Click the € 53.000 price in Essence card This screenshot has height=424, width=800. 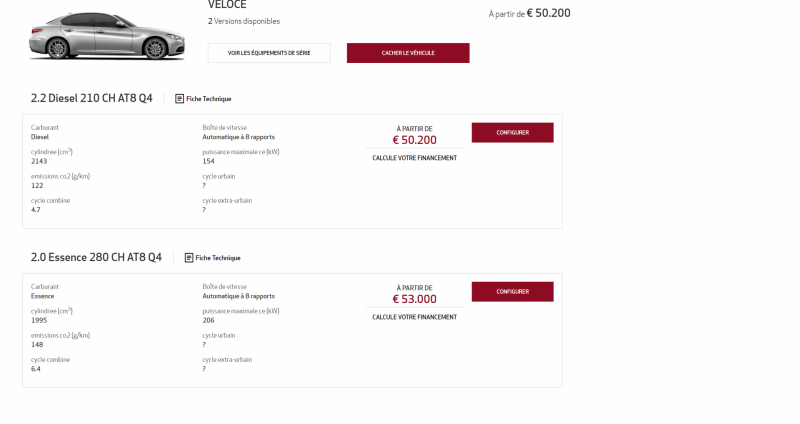[x=414, y=299]
